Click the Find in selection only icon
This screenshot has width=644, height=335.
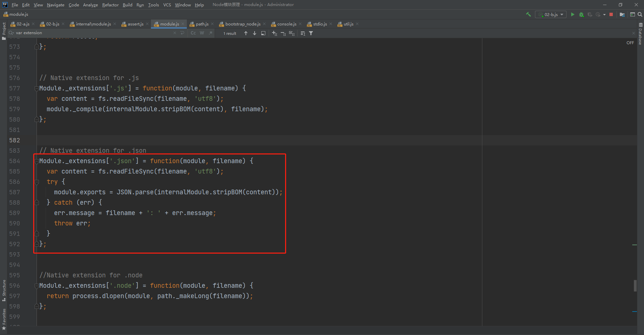coord(263,33)
